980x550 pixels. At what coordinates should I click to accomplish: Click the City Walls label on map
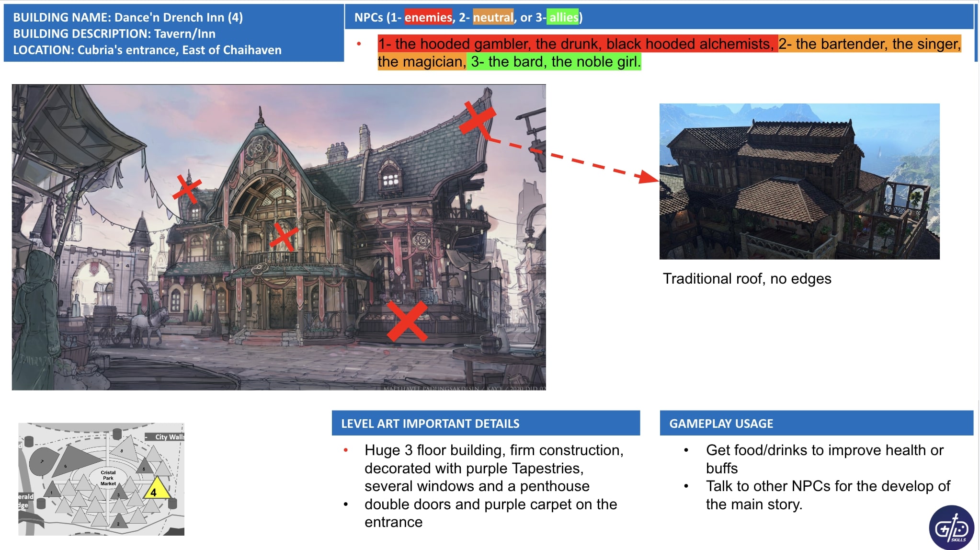[169, 437]
